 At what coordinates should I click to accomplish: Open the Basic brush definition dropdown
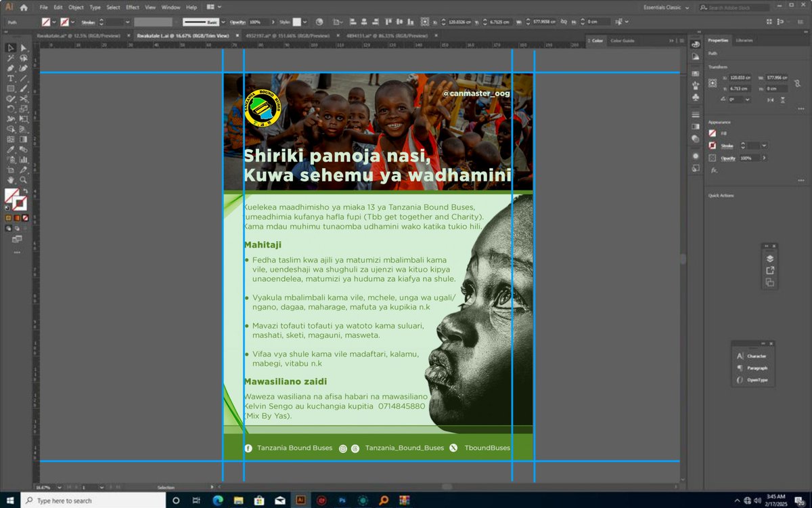pos(222,22)
